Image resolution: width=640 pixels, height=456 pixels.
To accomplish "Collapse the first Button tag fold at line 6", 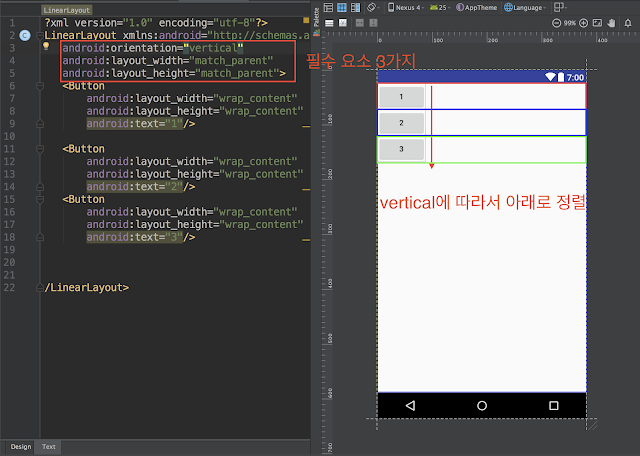I will click(x=40, y=86).
